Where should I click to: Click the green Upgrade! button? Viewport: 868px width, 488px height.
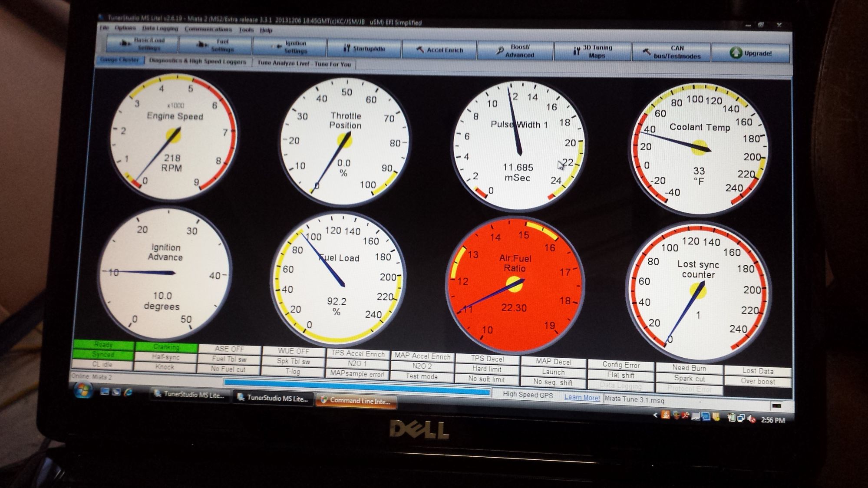click(x=751, y=53)
